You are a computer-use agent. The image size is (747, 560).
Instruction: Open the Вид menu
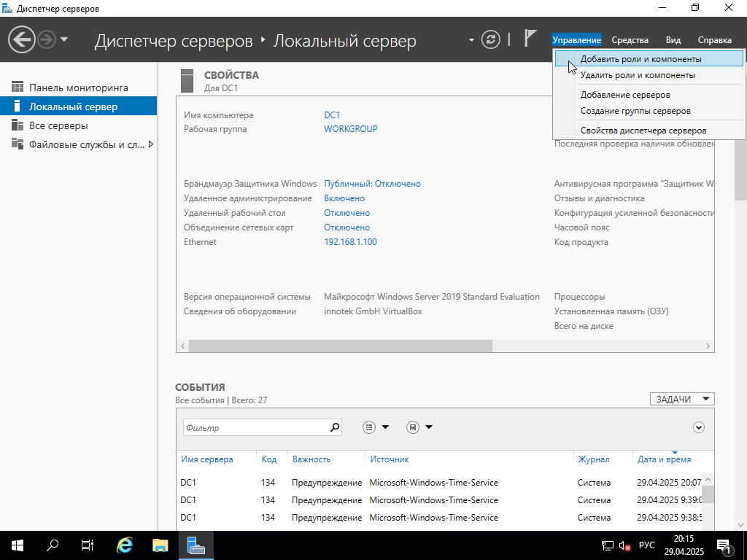coord(673,40)
